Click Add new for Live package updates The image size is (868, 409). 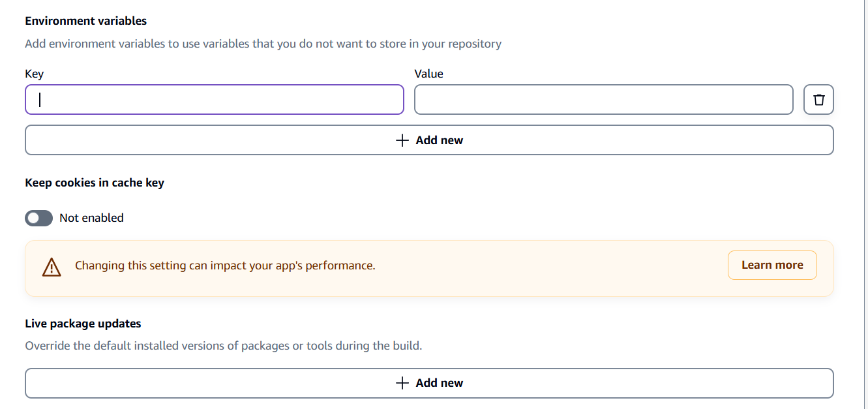[x=429, y=383]
